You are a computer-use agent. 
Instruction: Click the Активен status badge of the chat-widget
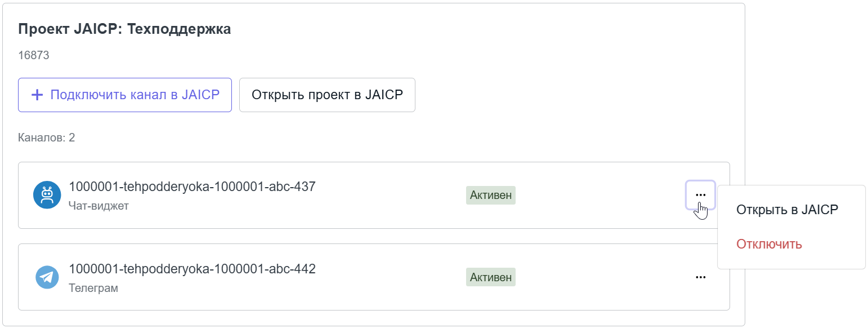click(490, 195)
